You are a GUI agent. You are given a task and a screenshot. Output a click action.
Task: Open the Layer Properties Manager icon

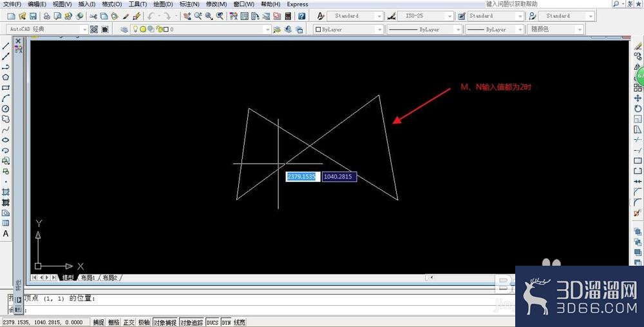[124, 29]
